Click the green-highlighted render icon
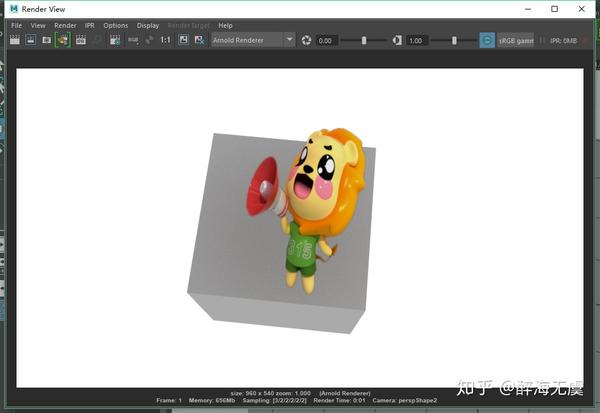 tap(63, 40)
